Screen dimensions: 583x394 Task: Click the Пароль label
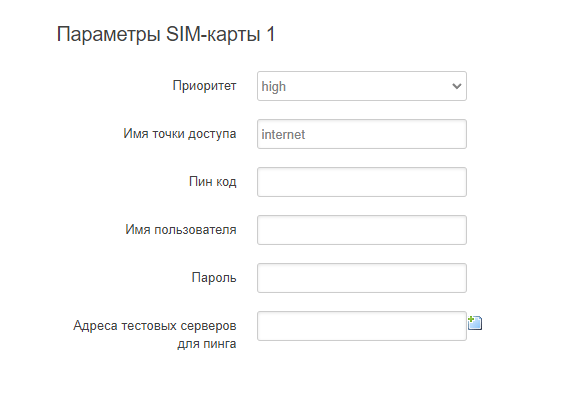(214, 278)
